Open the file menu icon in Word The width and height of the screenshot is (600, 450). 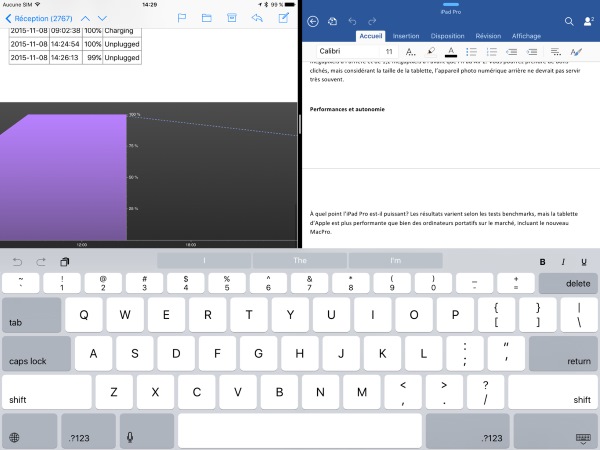333,21
